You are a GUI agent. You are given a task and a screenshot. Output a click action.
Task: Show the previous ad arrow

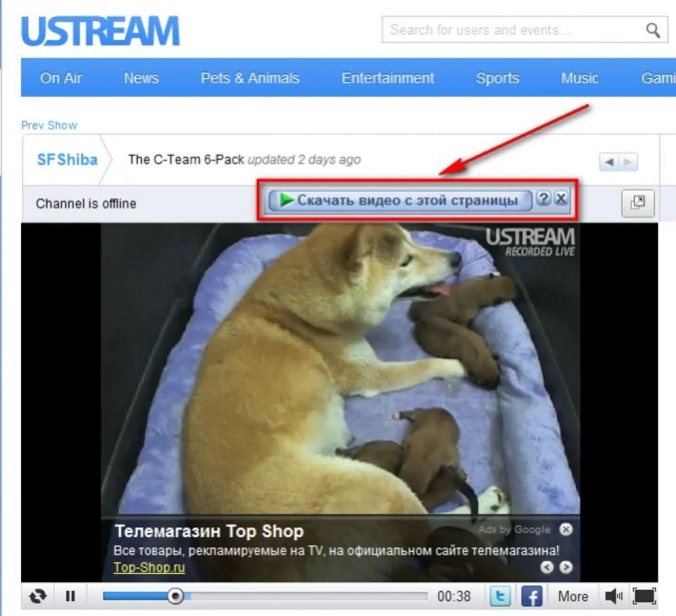click(x=547, y=567)
